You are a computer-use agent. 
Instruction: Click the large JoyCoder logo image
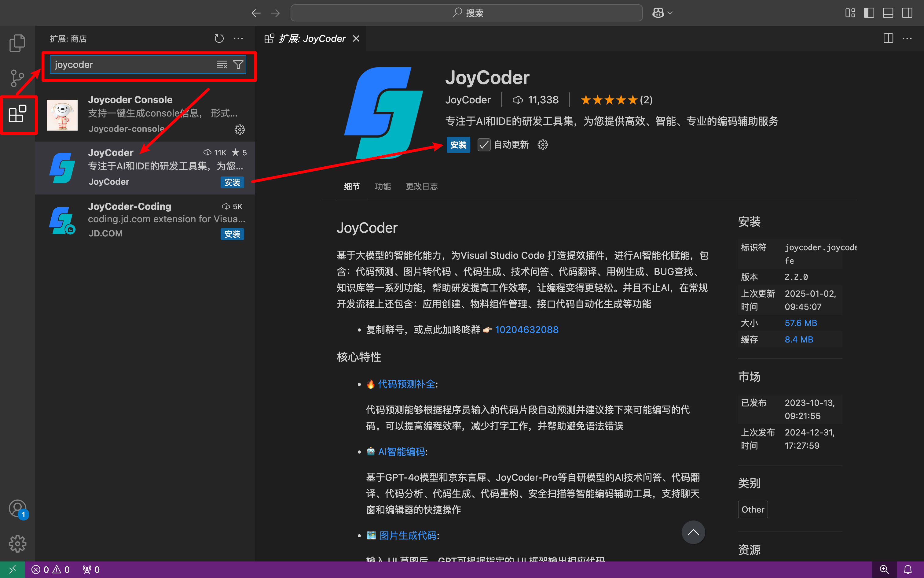tap(384, 113)
